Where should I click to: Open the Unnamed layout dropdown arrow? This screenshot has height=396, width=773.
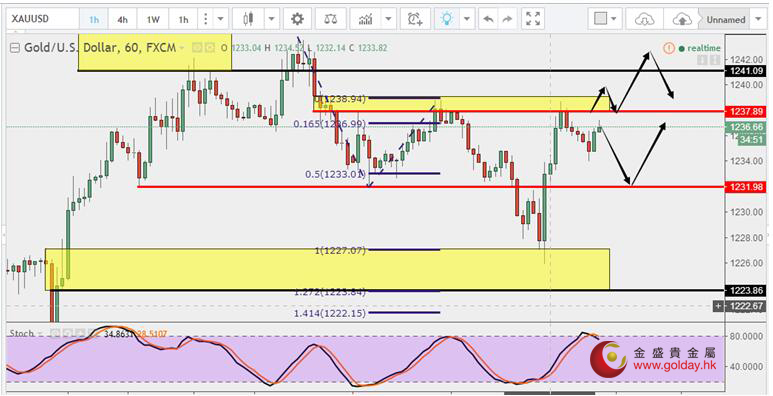(x=758, y=20)
